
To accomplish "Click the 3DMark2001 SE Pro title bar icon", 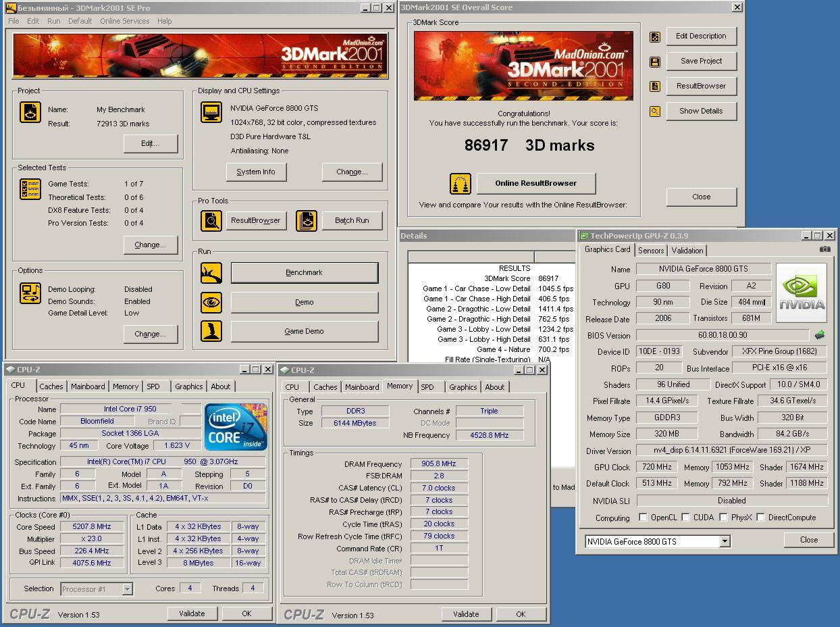I will coord(11,8).
